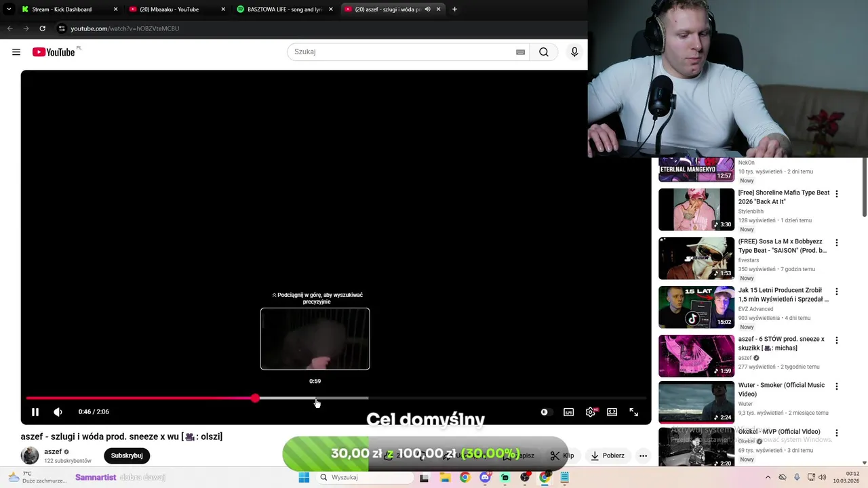
Task: Open the tray volume speaker icon
Action: pos(823,477)
